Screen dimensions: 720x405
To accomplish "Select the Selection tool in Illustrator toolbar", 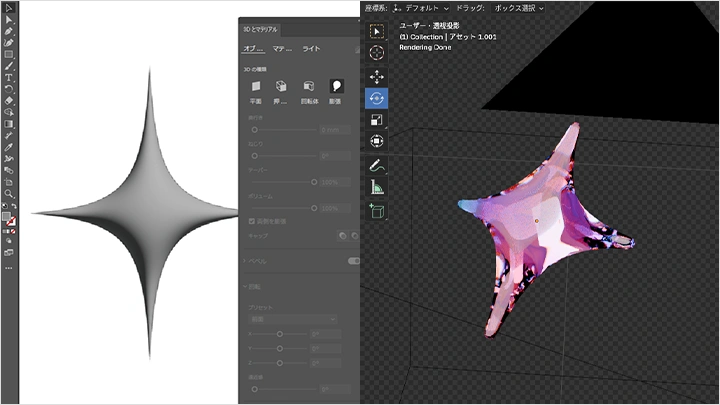I will 9,8.
